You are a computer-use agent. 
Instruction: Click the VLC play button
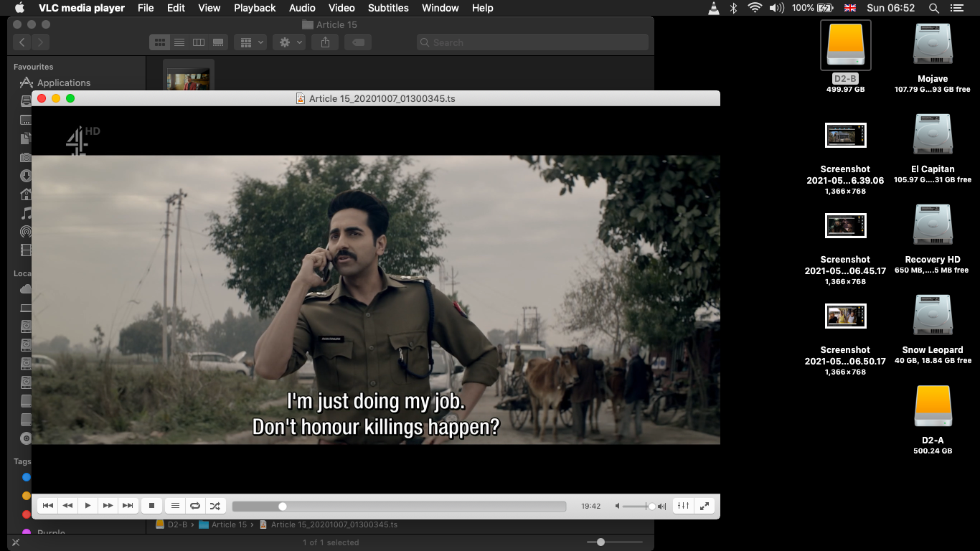click(88, 506)
